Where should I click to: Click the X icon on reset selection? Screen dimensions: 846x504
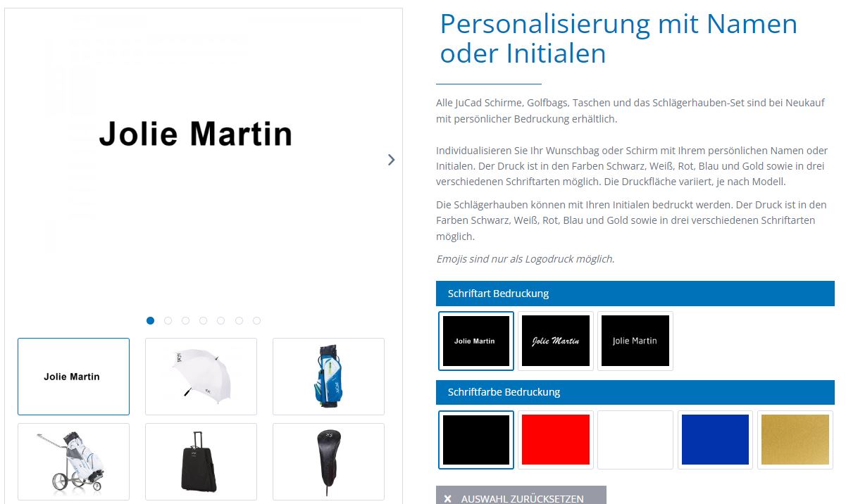pos(447,499)
